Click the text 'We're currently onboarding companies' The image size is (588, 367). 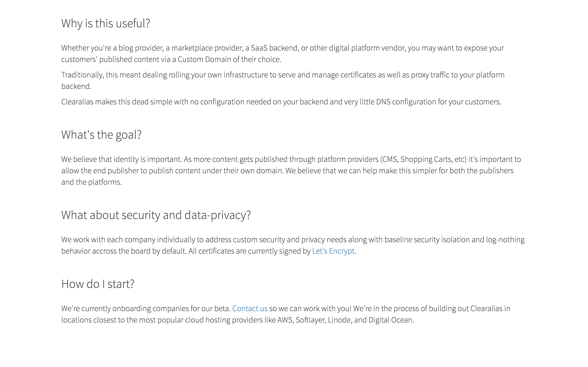(x=146, y=308)
